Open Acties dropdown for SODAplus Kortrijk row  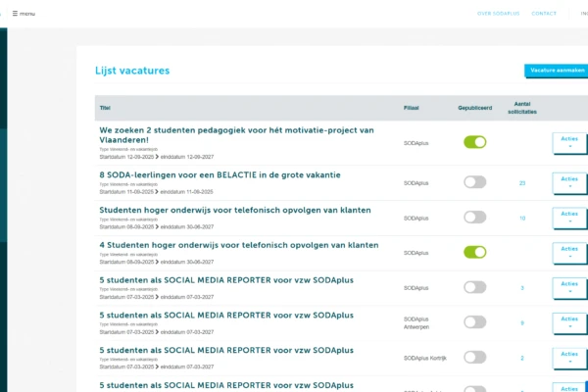(569, 359)
